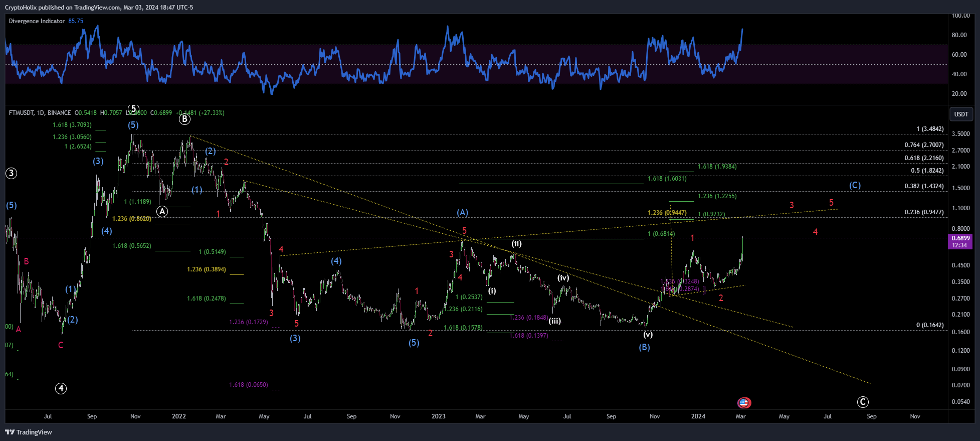980x441 pixels.
Task: Select the circled 4 wave label
Action: coord(61,388)
